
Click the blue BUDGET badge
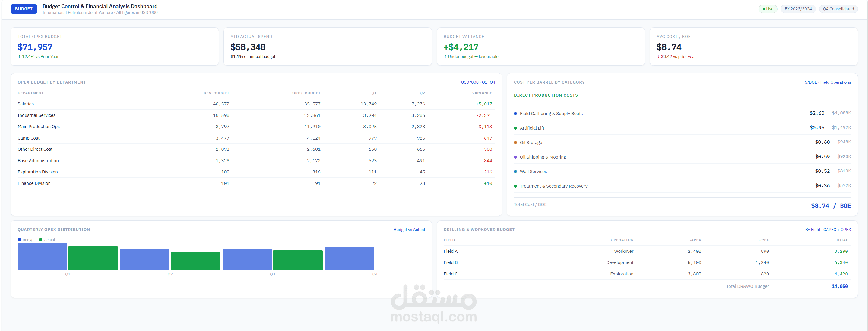tap(24, 9)
